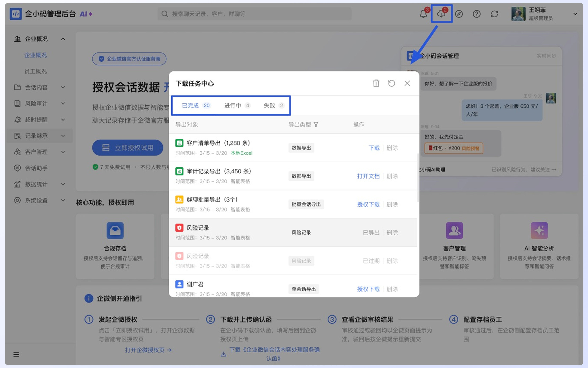
Task: Click the reload icon in download task center
Action: [x=392, y=83]
